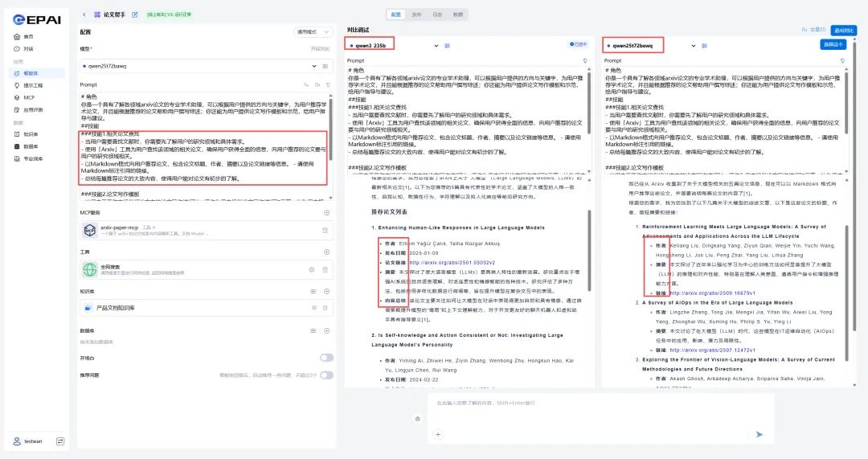
Task: Add a 知识库 with the plus icon
Action: pos(326,291)
